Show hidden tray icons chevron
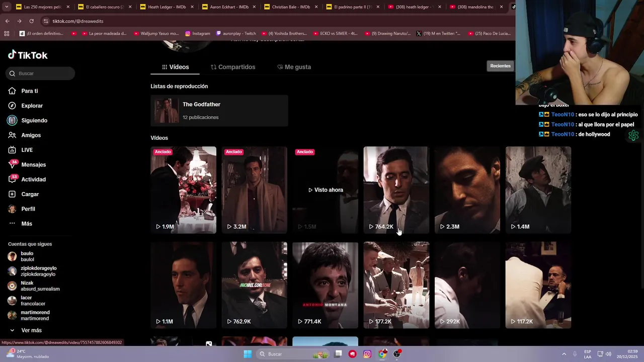 (564, 354)
